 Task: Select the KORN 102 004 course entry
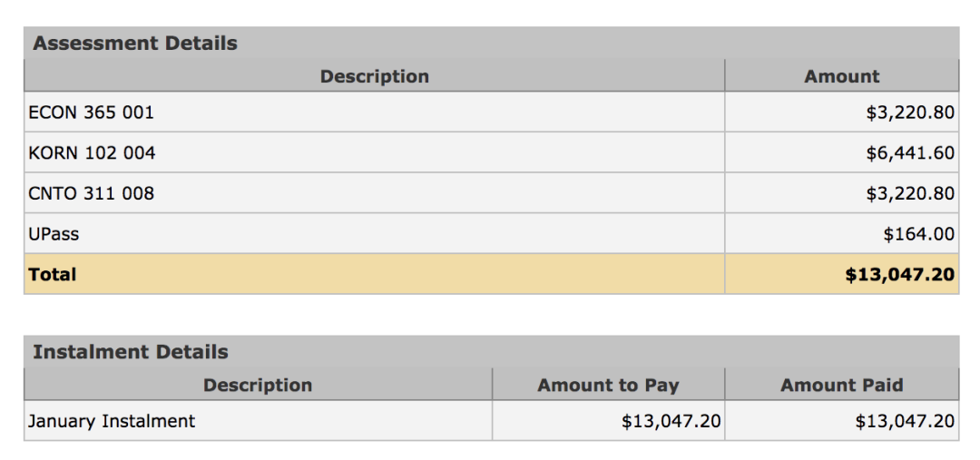point(92,153)
